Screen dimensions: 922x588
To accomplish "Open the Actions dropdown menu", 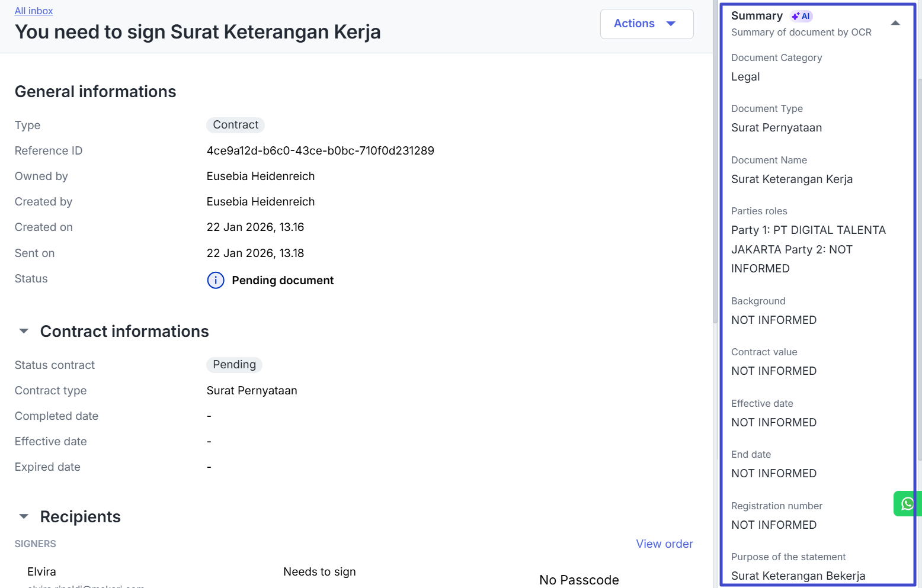I will click(x=646, y=24).
